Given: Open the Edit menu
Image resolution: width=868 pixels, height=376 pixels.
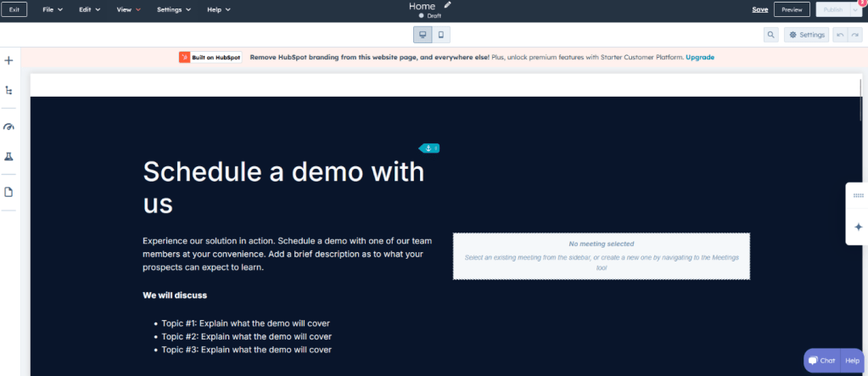Looking at the screenshot, I should click(x=89, y=9).
